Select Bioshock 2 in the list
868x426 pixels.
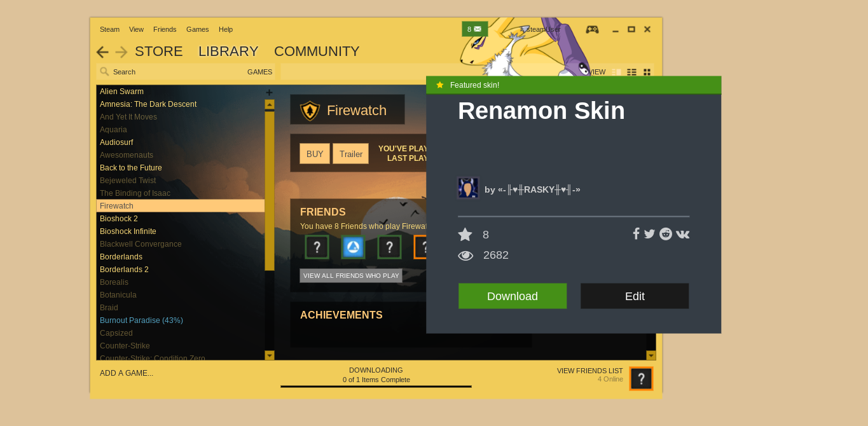pyautogui.click(x=181, y=219)
